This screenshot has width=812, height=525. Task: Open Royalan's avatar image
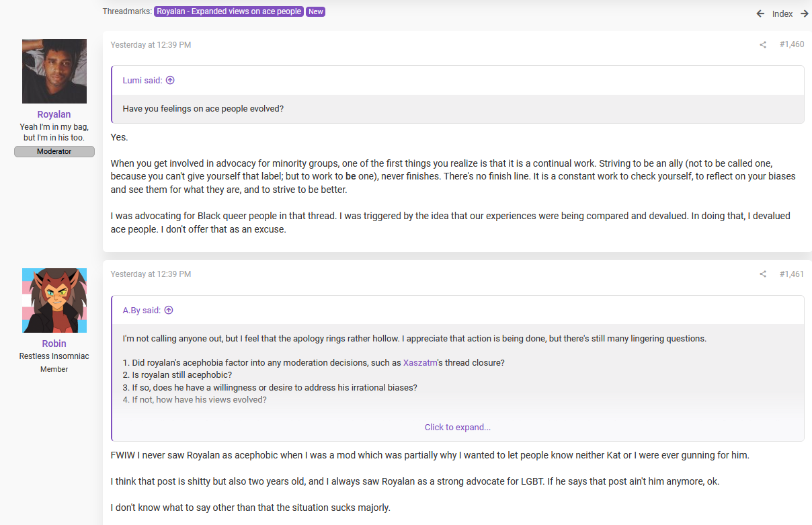[54, 71]
